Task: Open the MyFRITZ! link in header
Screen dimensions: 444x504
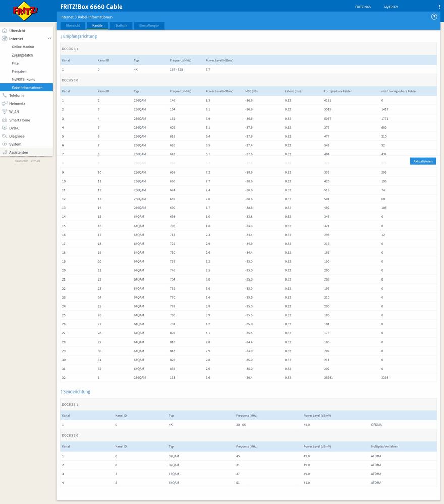Action: click(x=391, y=7)
